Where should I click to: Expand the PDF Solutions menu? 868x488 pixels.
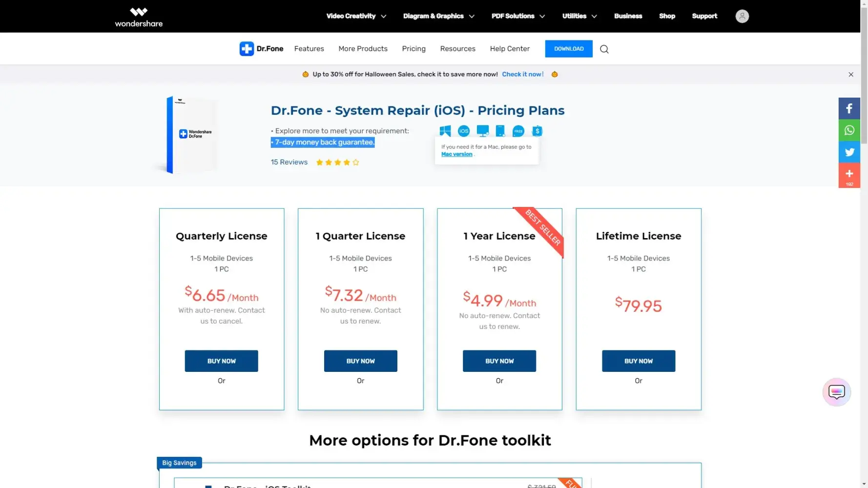(x=518, y=16)
